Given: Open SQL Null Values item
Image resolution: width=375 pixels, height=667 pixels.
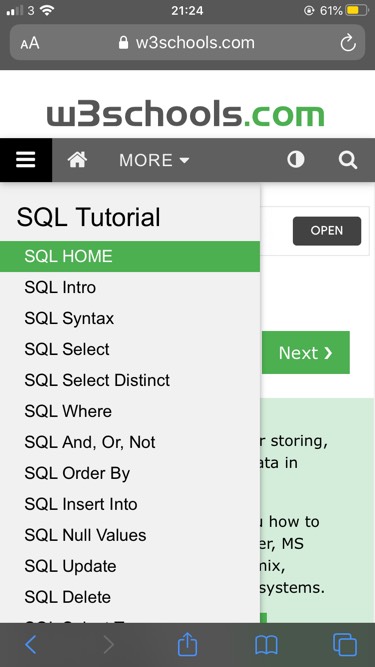Looking at the screenshot, I should click(130, 536).
